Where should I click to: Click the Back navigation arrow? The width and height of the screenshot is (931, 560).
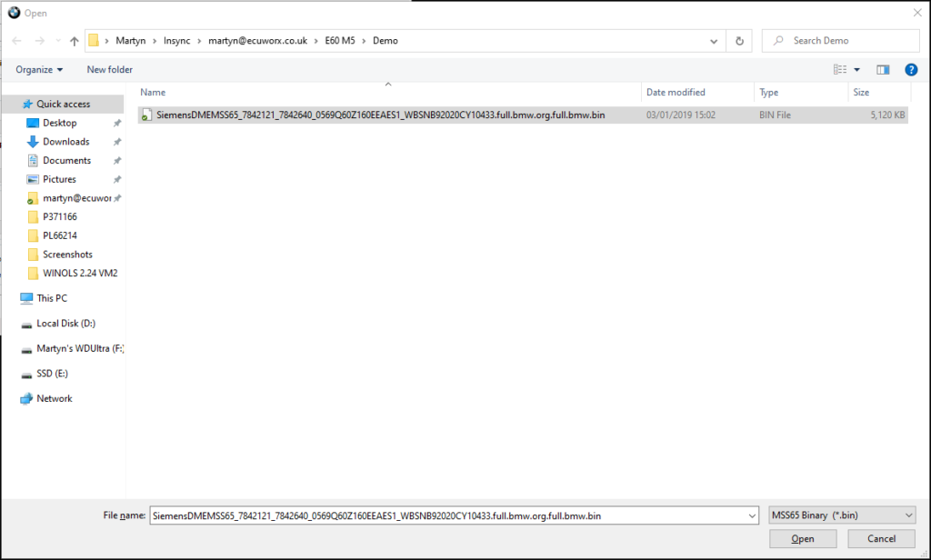[16, 41]
